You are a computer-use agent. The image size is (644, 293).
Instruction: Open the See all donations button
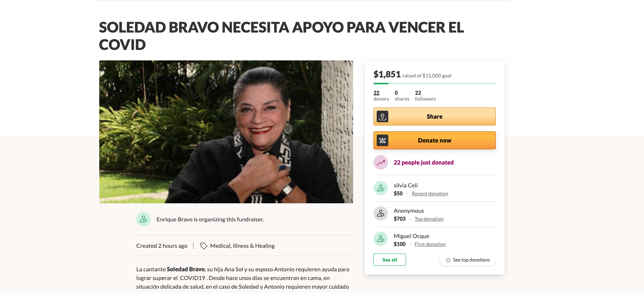(390, 260)
